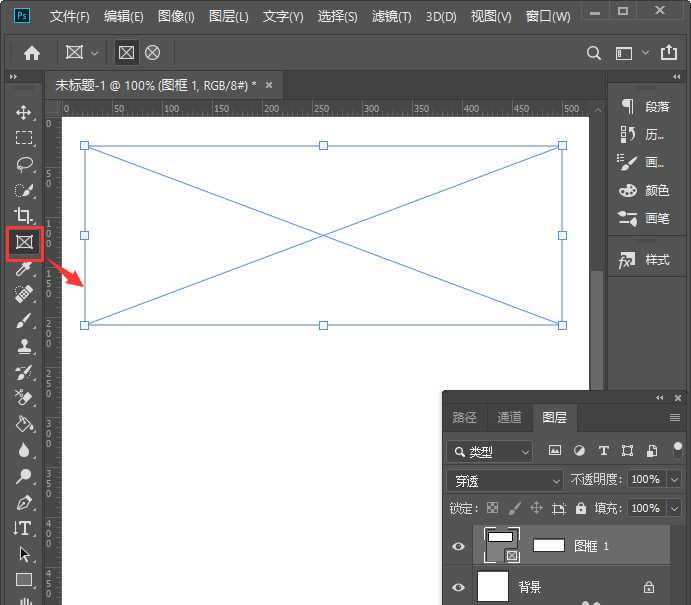Screen dimensions: 691x605
Task: Pick the Lasso tool
Action: click(24, 164)
